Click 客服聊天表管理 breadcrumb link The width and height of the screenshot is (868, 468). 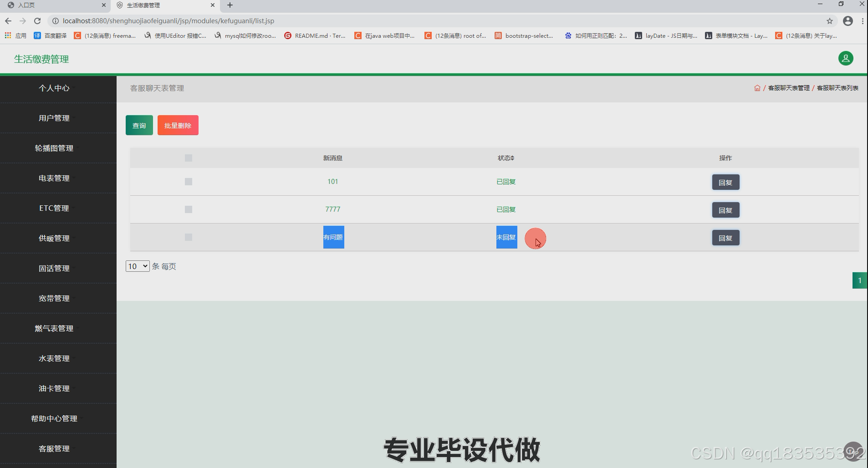tap(789, 88)
